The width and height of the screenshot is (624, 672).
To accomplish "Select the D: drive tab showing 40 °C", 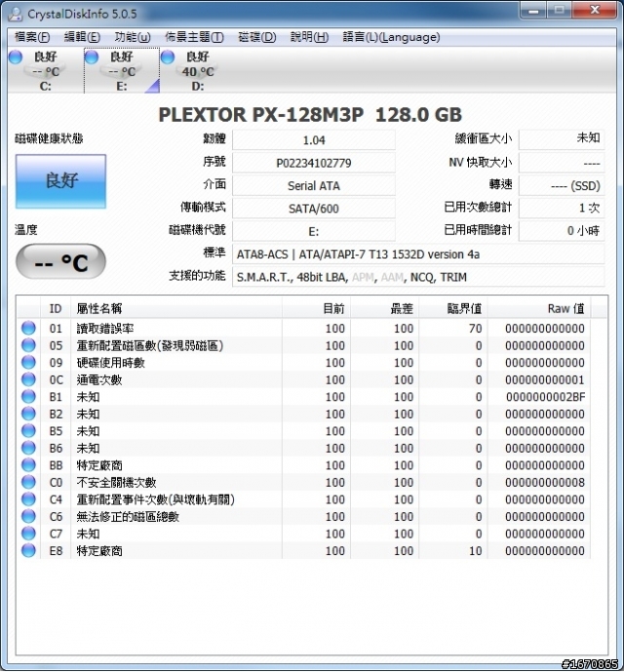I will coord(197,71).
